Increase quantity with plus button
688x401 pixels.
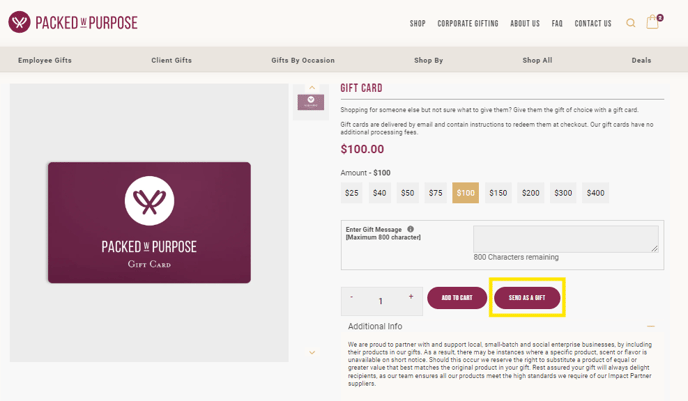click(x=410, y=297)
